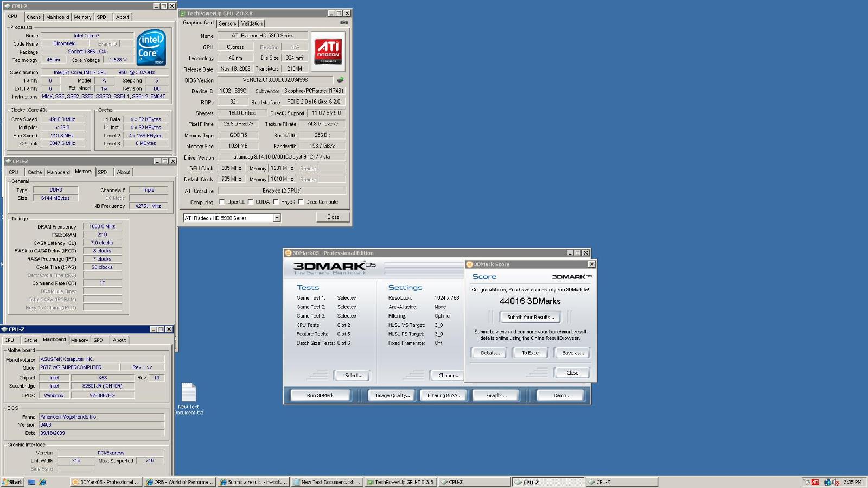
Task: Open Mainboard tab in top CPU-Z window
Action: pos(58,17)
